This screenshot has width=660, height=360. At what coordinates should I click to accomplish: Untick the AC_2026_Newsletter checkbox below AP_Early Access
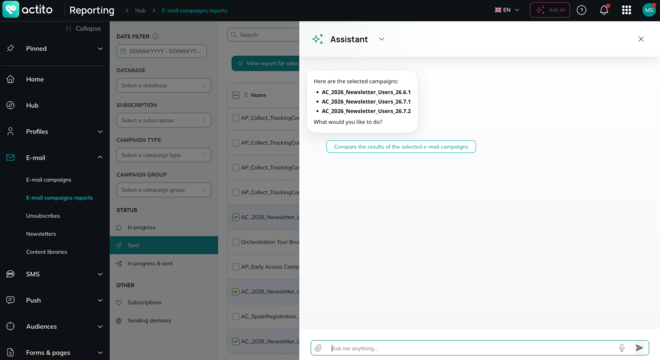tap(236, 292)
